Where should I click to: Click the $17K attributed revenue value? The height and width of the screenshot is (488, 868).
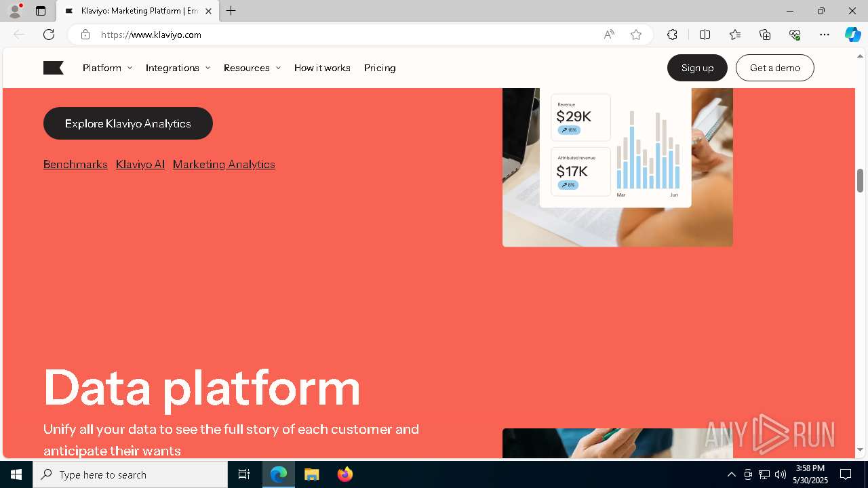pos(572,171)
